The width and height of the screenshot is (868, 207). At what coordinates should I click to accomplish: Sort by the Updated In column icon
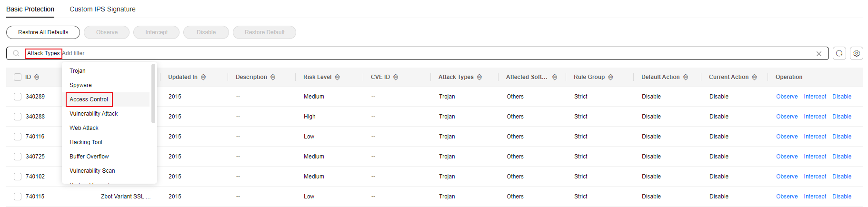point(203,77)
